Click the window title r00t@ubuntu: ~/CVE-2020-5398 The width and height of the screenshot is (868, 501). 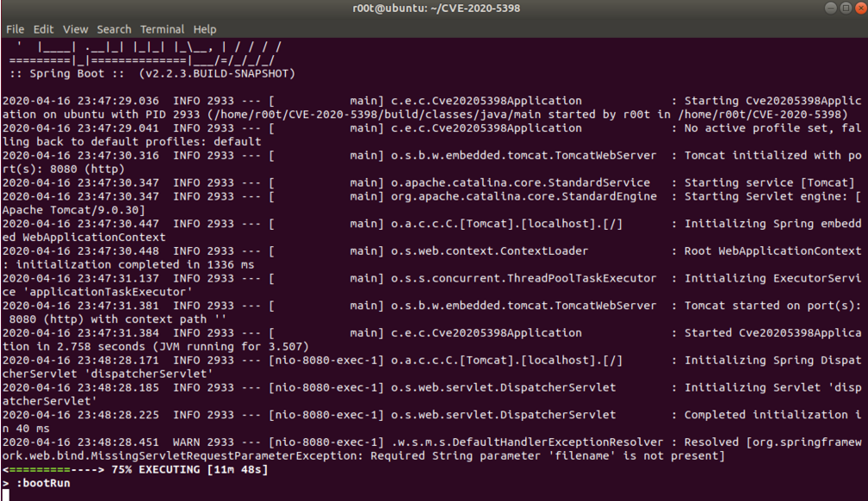point(437,9)
